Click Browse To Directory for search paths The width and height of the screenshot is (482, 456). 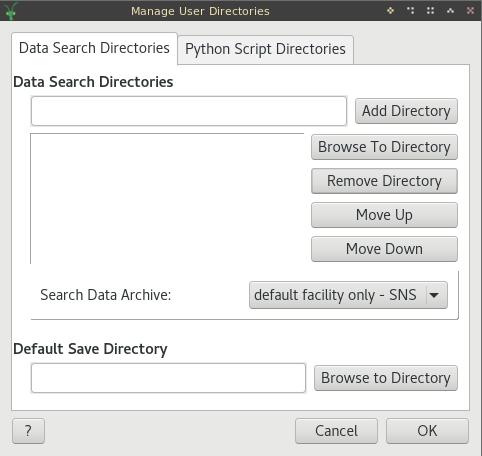384,147
